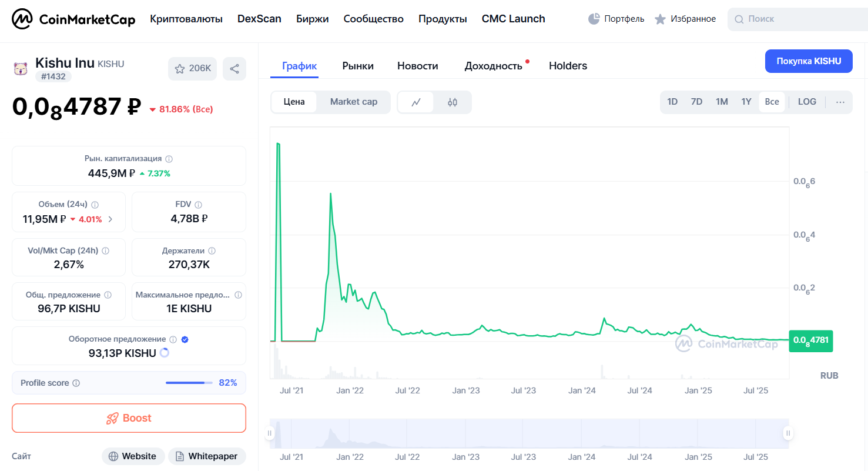The height and width of the screenshot is (471, 868).
Task: Open the Holders tab
Action: click(x=568, y=66)
